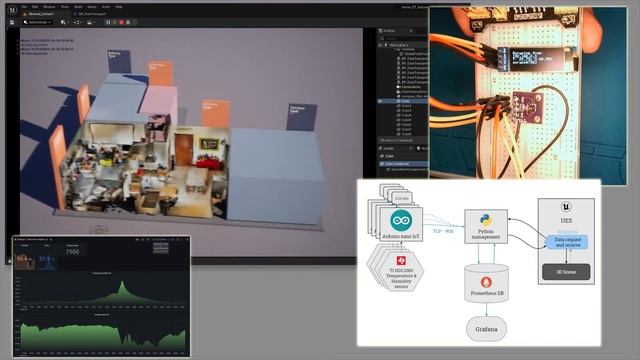Select the Details panel tab

[x=390, y=148]
